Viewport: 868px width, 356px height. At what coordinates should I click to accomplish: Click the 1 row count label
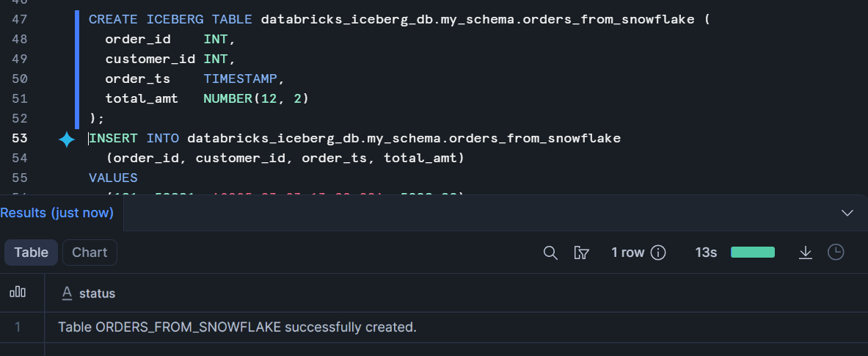pyautogui.click(x=627, y=253)
